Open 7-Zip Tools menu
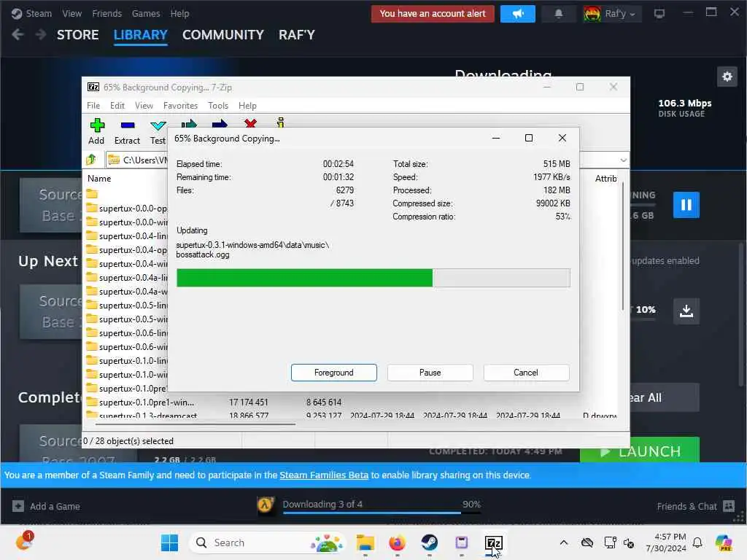 [218, 106]
